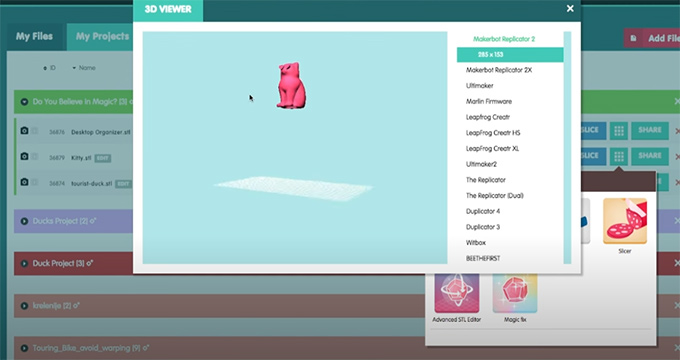
Task: Expand the Duck Project folder
Action: tap(24, 263)
